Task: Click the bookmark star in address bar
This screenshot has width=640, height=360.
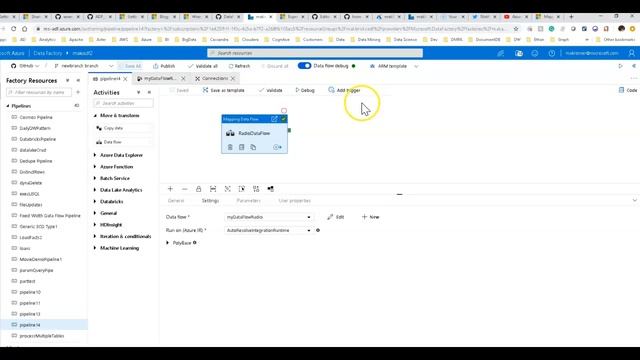Action: click(516, 29)
